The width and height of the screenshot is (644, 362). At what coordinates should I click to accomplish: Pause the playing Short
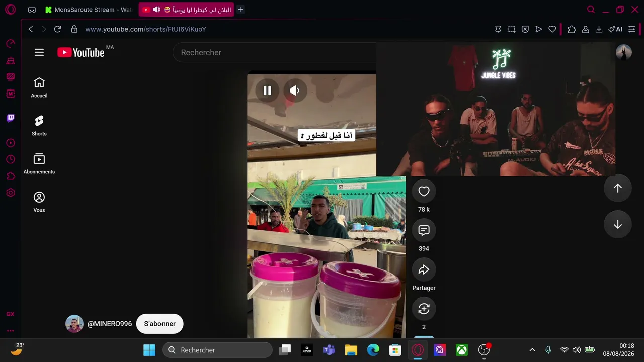tap(267, 90)
